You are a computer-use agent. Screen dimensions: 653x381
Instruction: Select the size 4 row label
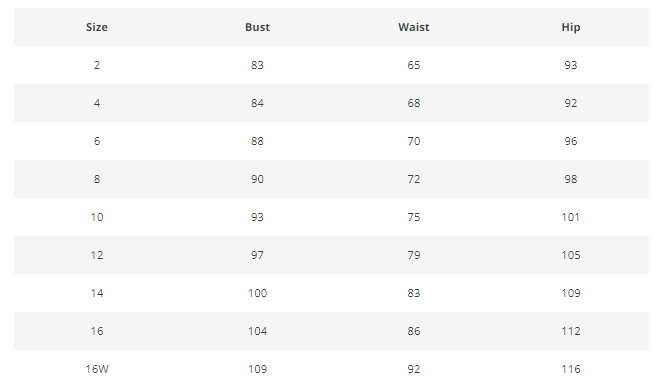97,103
